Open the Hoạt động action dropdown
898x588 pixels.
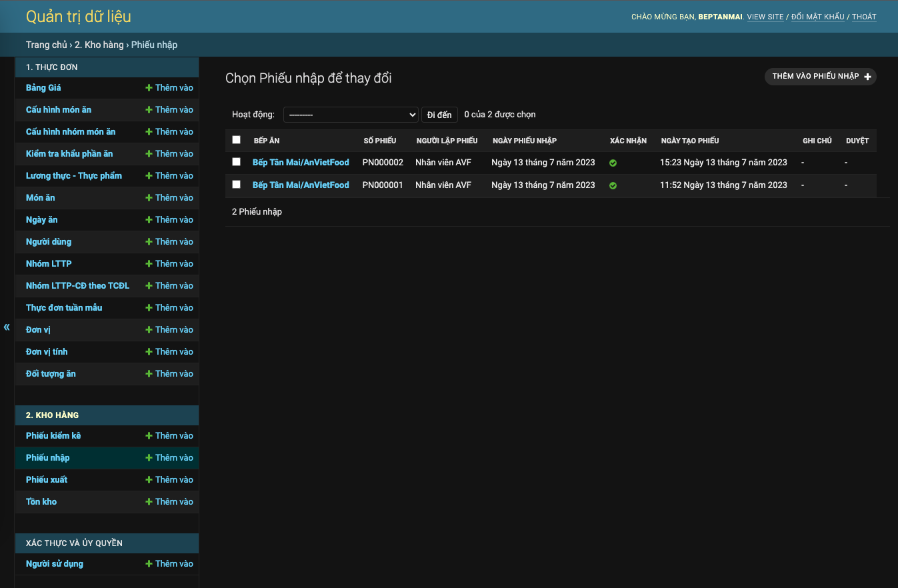point(351,114)
